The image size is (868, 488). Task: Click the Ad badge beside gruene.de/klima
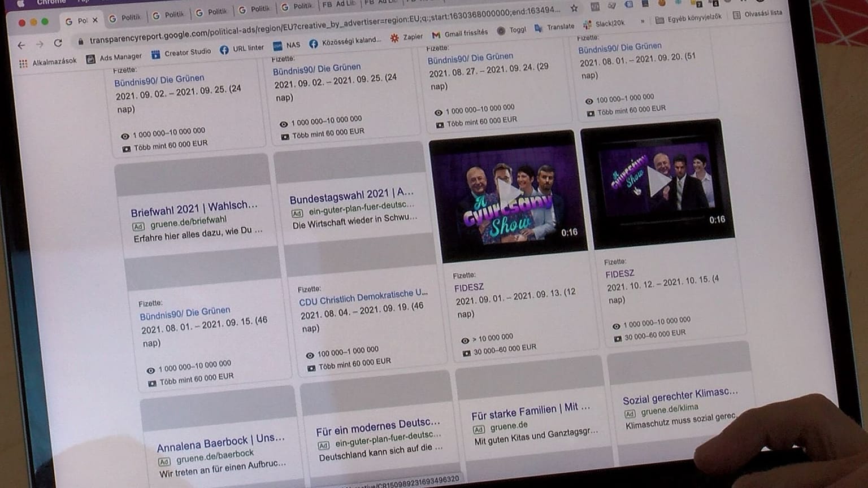click(630, 413)
